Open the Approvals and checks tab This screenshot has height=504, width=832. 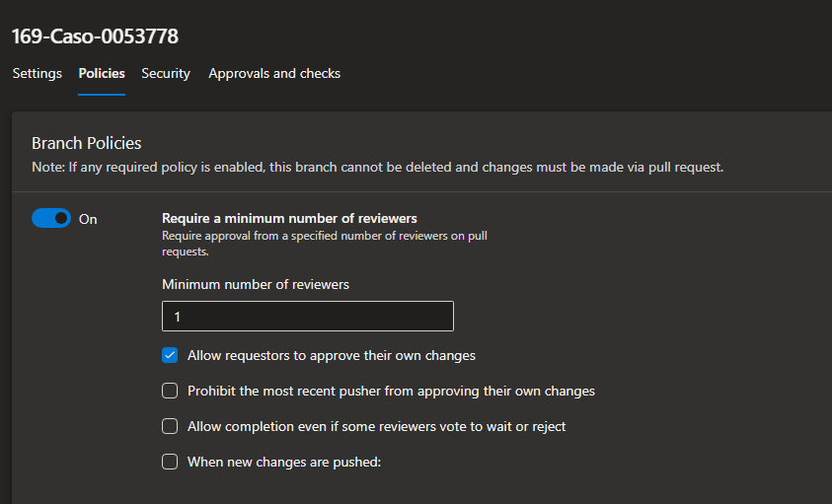274,73
